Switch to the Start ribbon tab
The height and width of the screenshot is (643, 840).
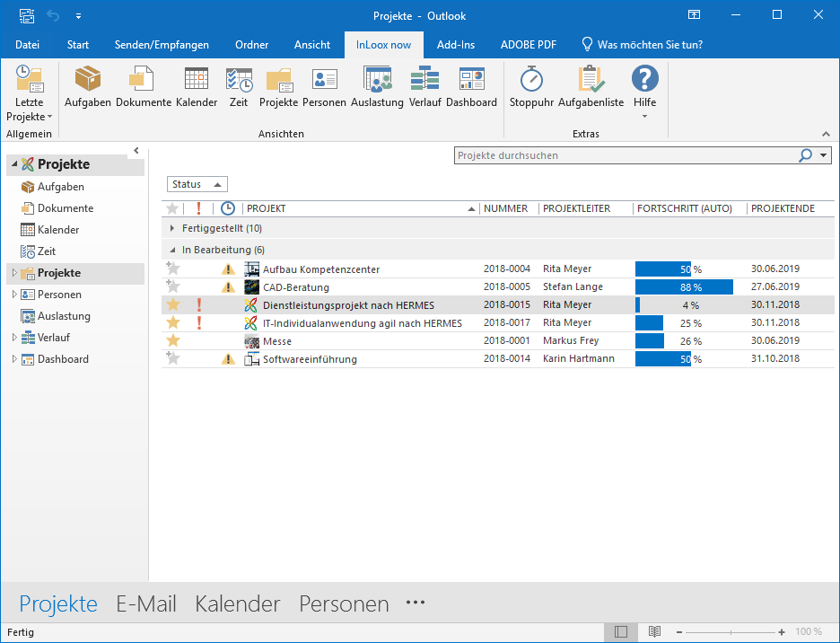click(x=78, y=45)
